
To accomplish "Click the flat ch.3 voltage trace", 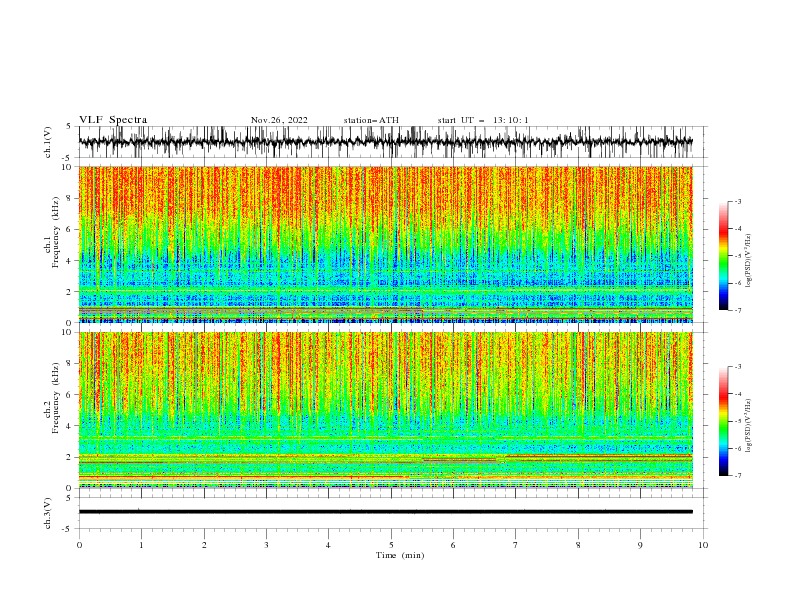I will tap(385, 512).
